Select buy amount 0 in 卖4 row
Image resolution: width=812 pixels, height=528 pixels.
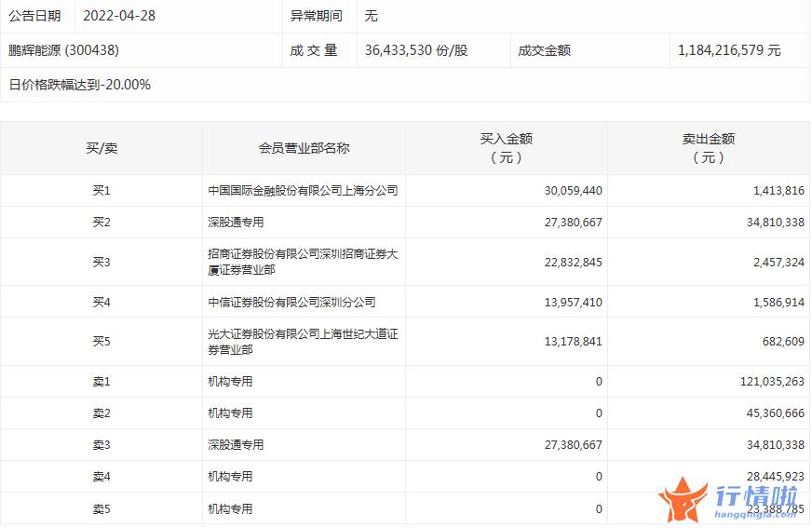[599, 476]
